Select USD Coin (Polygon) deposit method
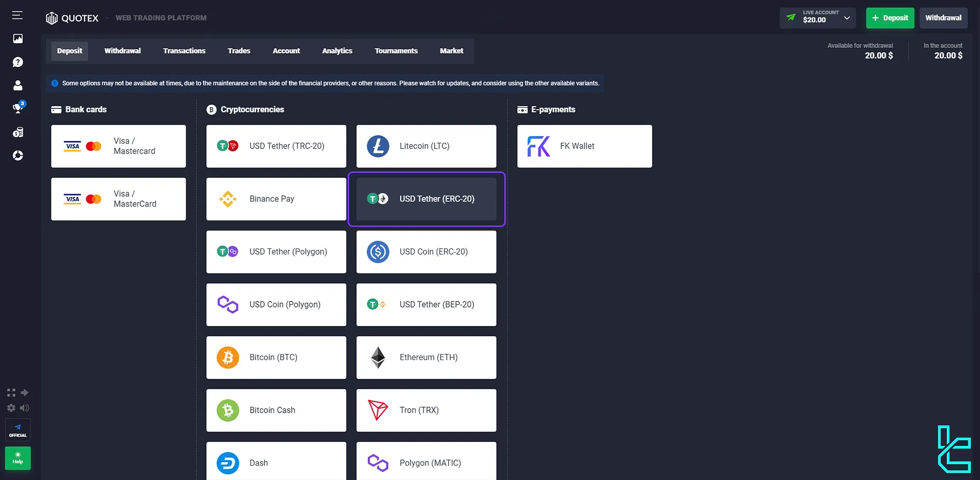980x480 pixels. pos(276,305)
